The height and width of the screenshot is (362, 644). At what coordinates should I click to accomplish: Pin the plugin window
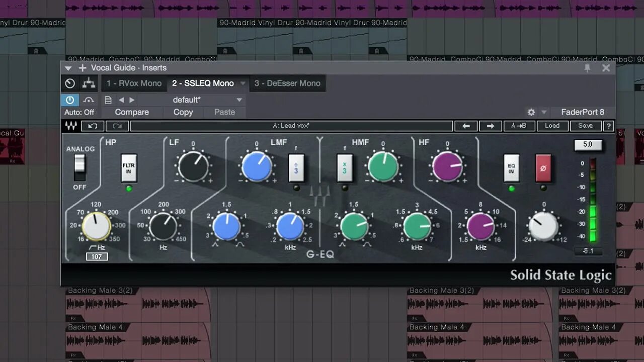click(587, 68)
